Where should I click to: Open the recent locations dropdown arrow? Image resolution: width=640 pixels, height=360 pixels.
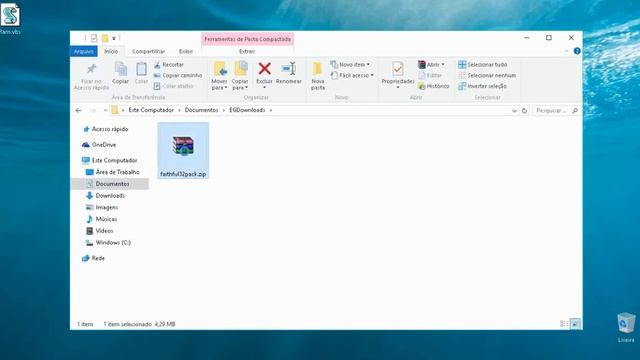105,110
